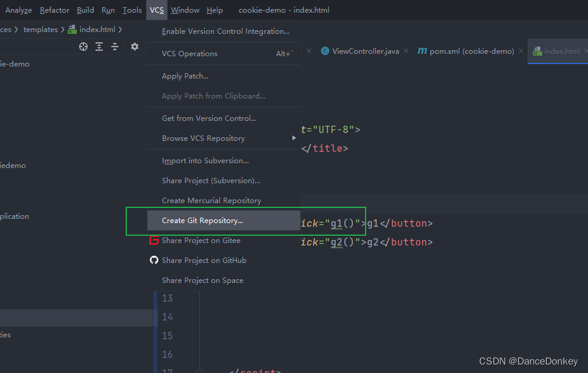Choose Apply Patch... from VCS menu

[x=224, y=76]
